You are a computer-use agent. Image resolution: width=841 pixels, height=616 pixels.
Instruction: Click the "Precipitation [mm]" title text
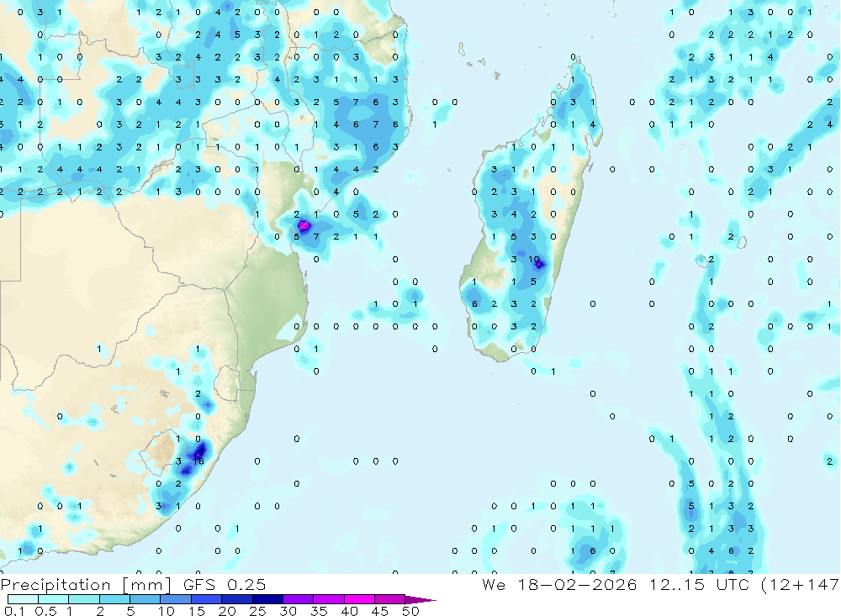[x=86, y=585]
